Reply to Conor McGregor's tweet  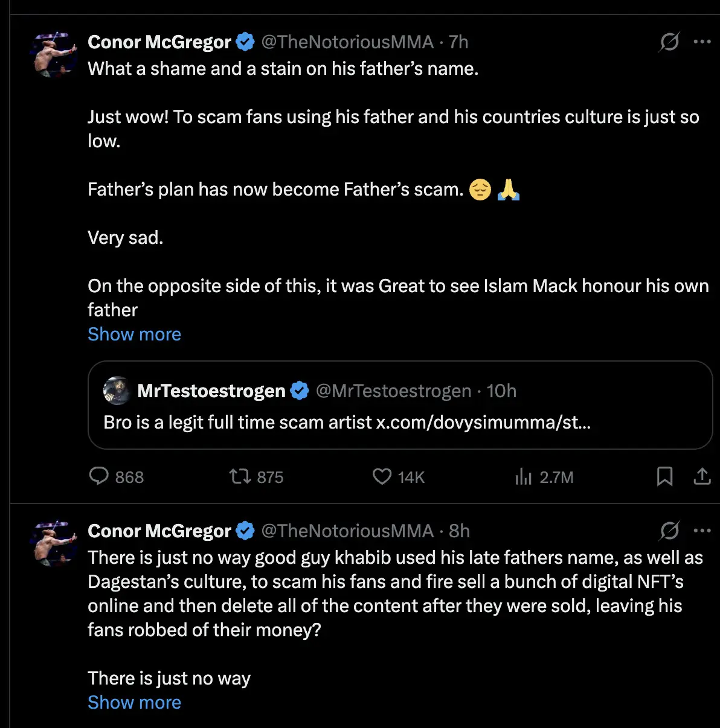click(100, 477)
